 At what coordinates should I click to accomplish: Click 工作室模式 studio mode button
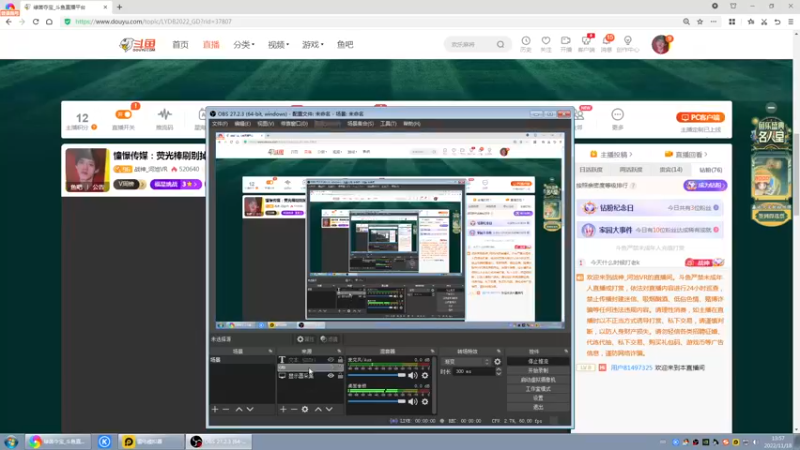(538, 389)
